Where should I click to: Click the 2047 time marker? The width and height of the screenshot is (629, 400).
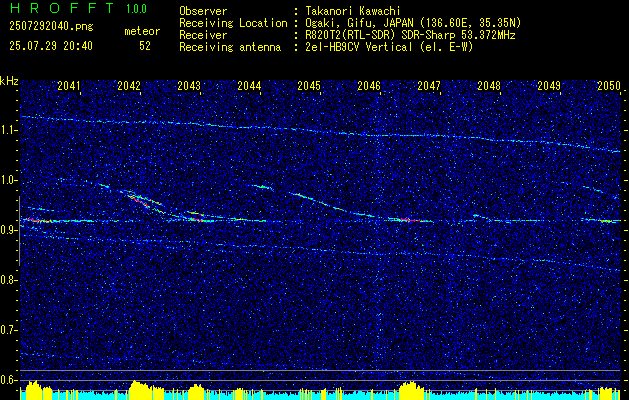(x=429, y=86)
